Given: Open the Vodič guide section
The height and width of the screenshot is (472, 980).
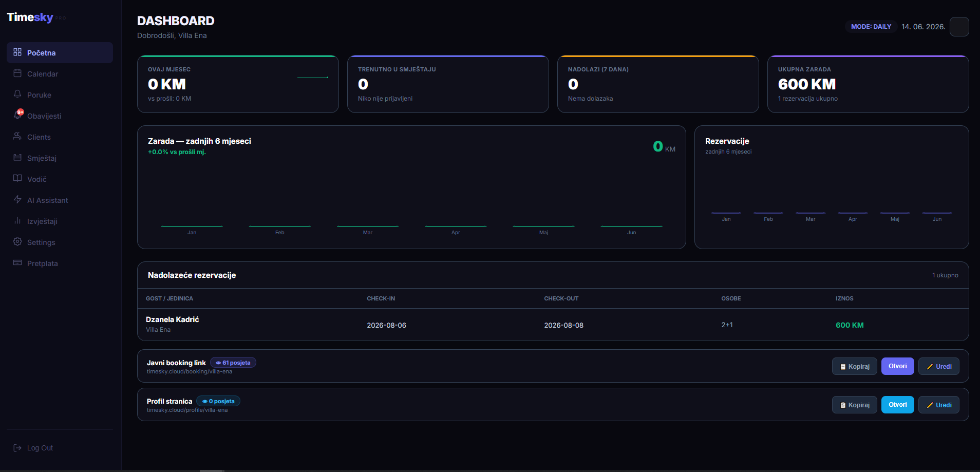Looking at the screenshot, I should coord(60,179).
